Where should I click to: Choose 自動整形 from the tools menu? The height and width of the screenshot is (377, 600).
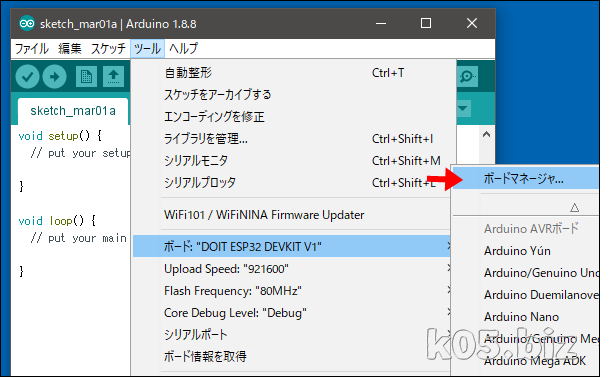click(x=294, y=73)
